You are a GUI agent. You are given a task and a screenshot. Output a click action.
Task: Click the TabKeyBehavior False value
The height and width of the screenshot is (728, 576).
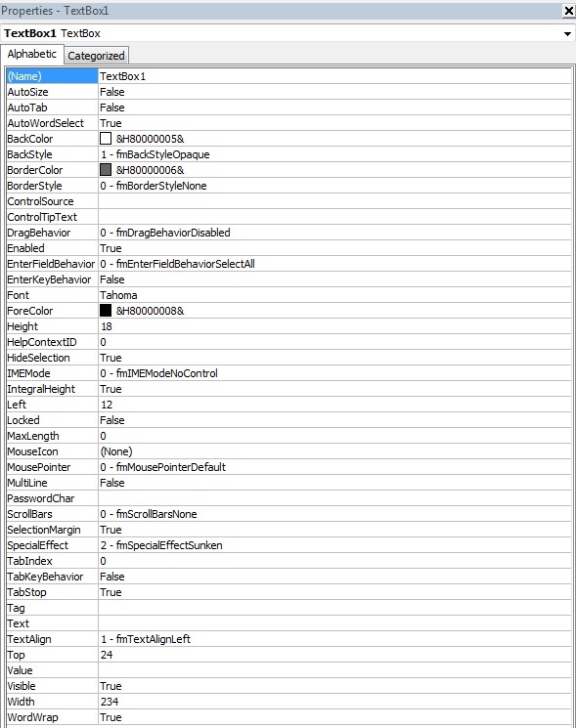(x=334, y=577)
